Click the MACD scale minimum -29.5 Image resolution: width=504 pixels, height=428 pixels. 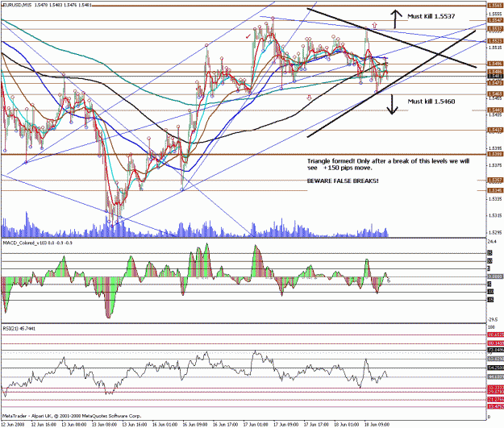pyautogui.click(x=493, y=320)
